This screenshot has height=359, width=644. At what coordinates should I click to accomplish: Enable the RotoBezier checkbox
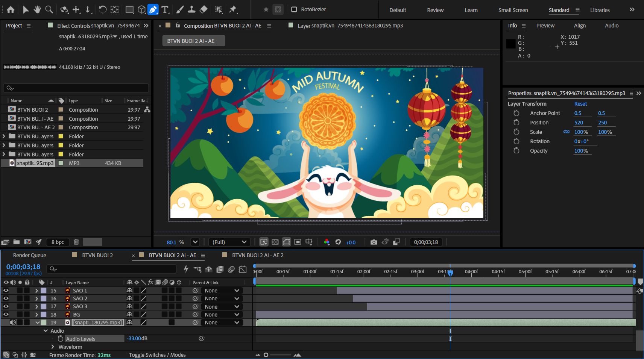[x=294, y=9]
